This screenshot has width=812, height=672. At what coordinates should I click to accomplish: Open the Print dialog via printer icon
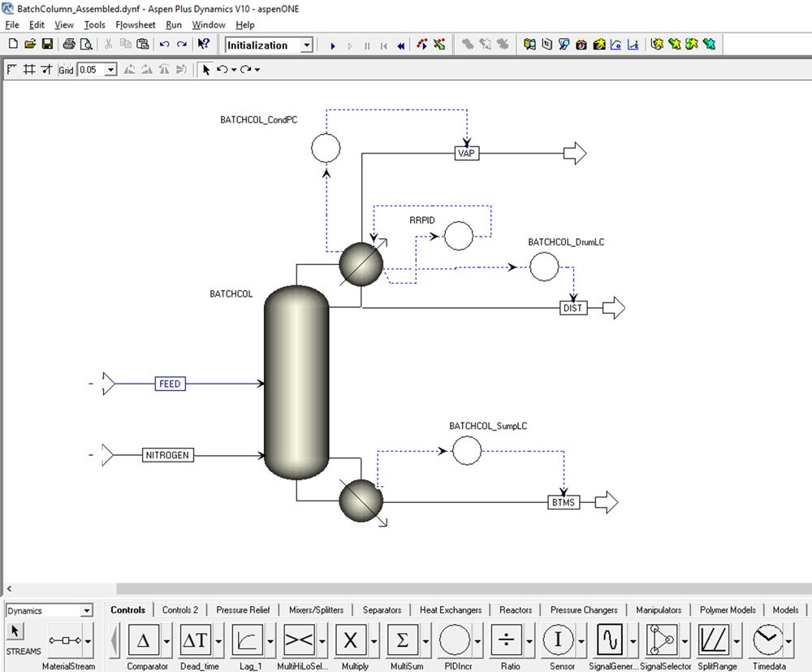coord(68,45)
